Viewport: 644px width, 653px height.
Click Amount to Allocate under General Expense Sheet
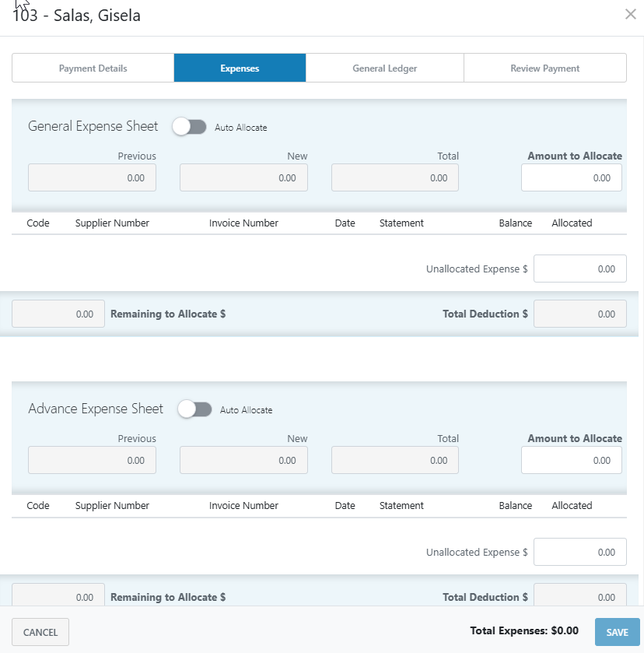(571, 177)
